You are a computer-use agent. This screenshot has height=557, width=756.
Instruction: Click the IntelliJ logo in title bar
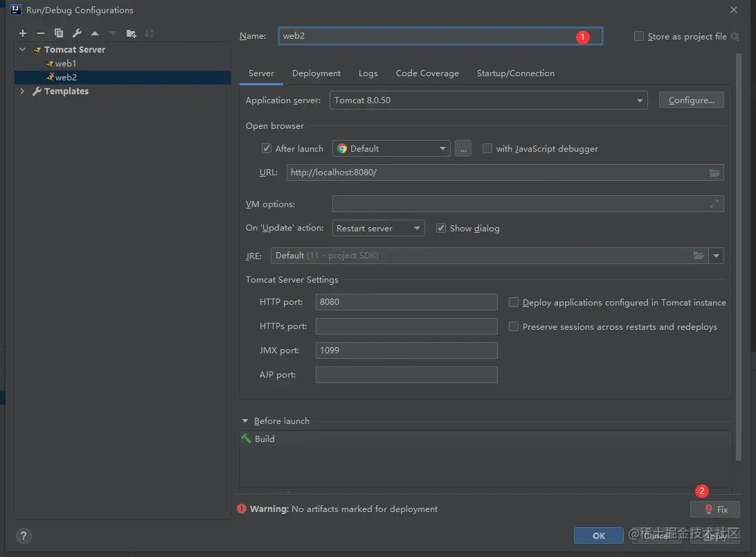point(15,10)
